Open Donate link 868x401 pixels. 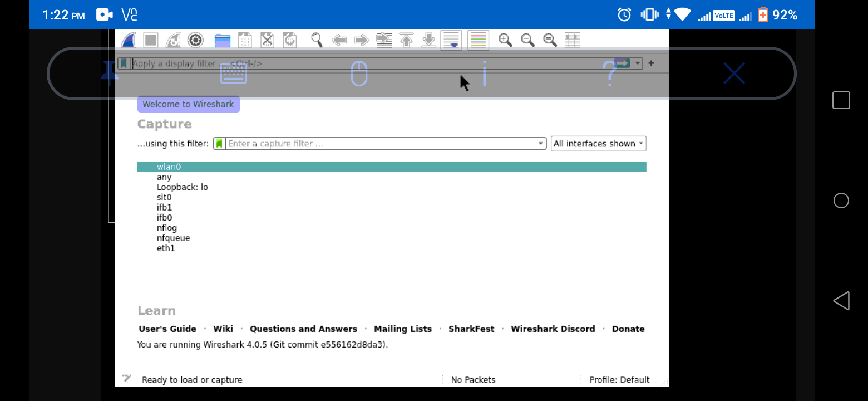tap(628, 329)
